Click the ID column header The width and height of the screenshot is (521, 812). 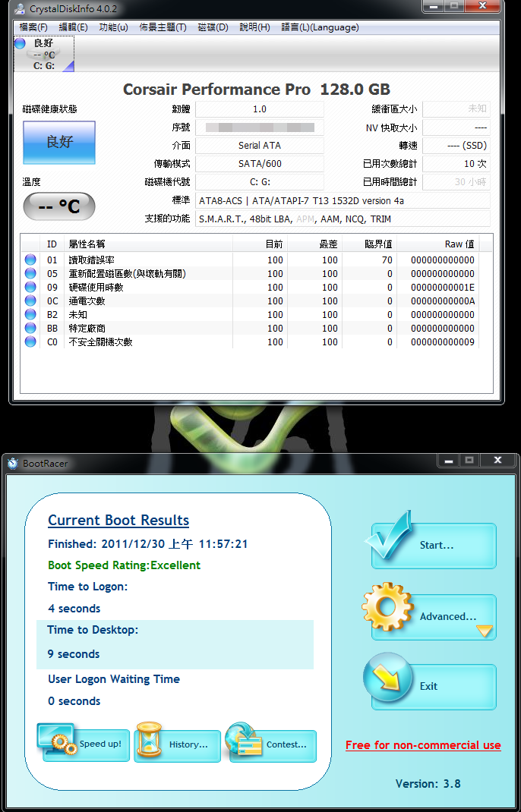coord(52,244)
